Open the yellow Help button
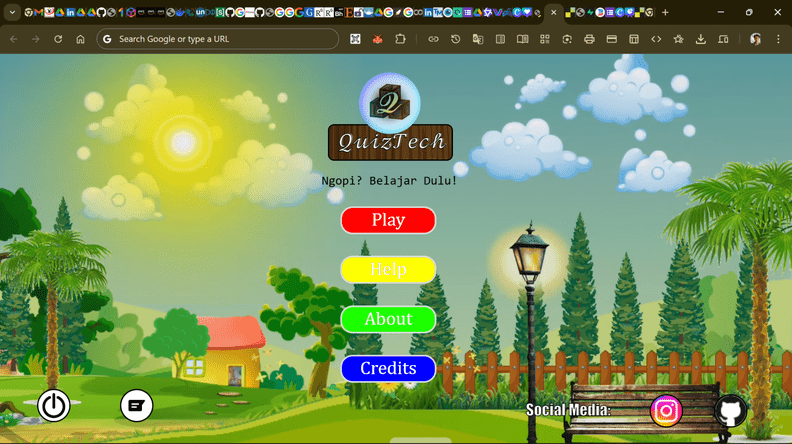The width and height of the screenshot is (792, 444). click(x=388, y=270)
